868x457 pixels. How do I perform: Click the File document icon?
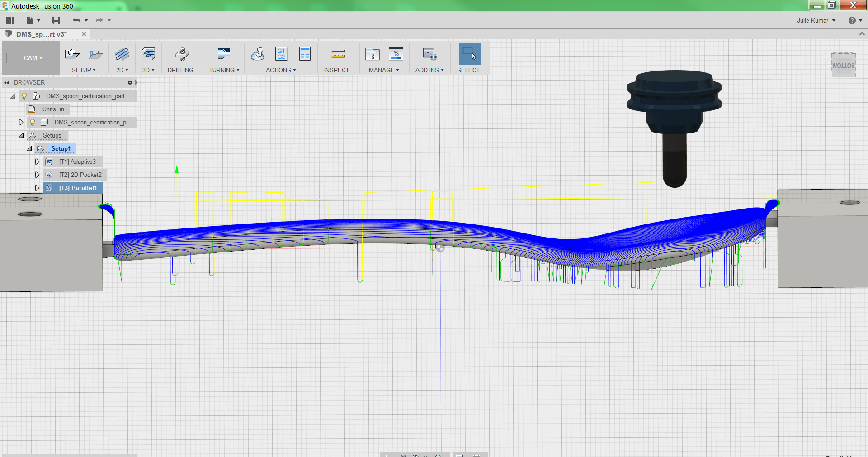point(30,20)
